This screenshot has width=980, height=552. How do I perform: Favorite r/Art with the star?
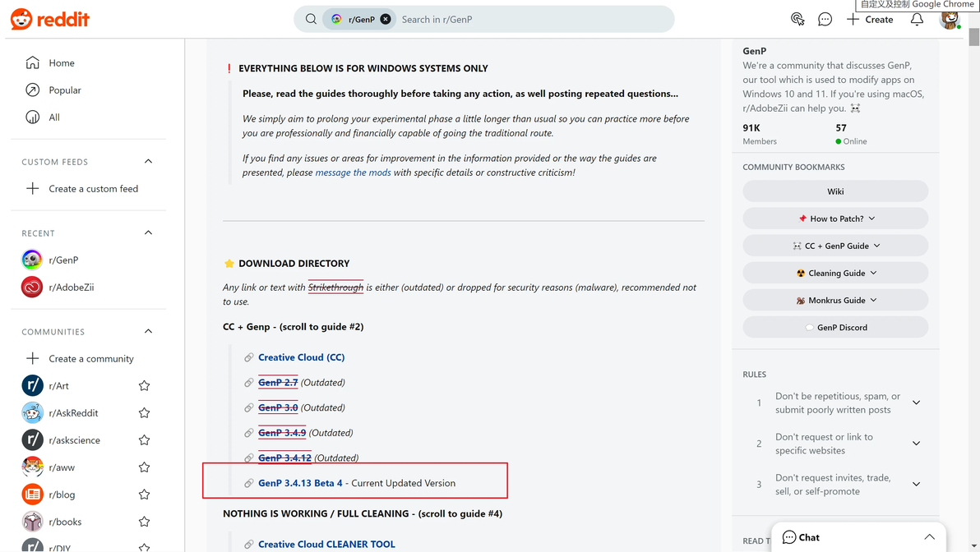[x=145, y=386]
